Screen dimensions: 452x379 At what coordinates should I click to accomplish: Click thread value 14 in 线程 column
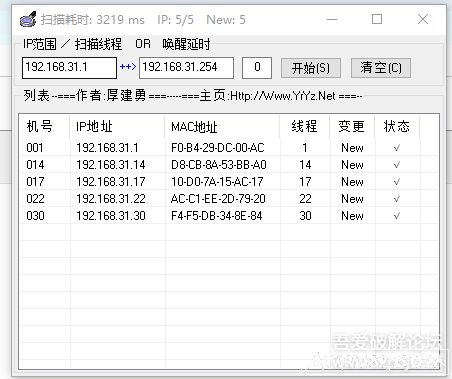(305, 165)
